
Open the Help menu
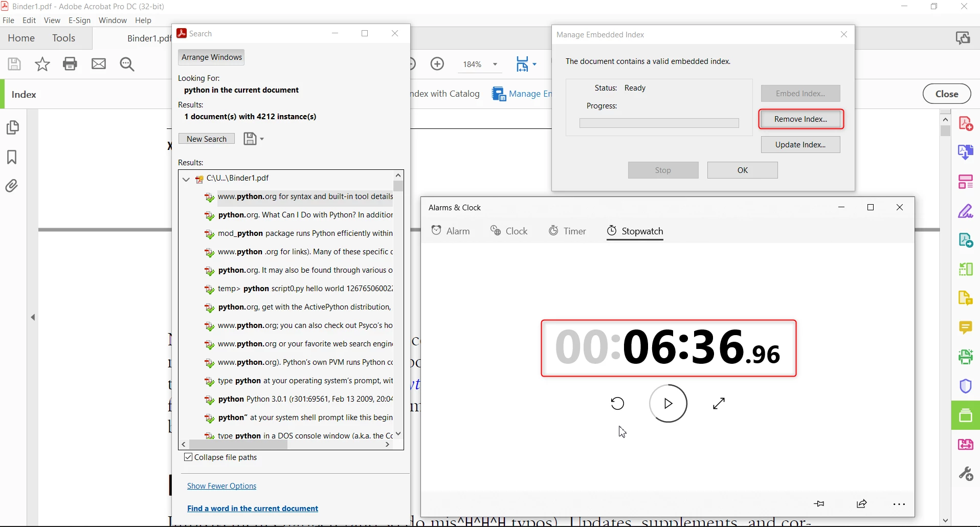143,20
